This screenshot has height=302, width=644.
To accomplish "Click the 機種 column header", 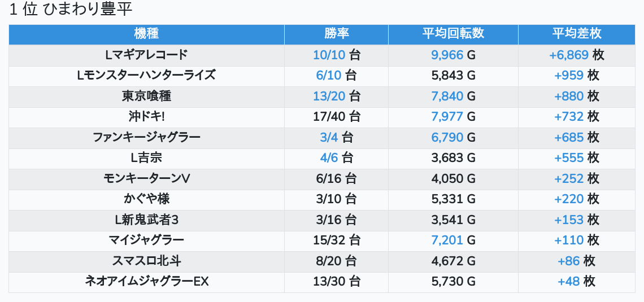I will coord(146,34).
